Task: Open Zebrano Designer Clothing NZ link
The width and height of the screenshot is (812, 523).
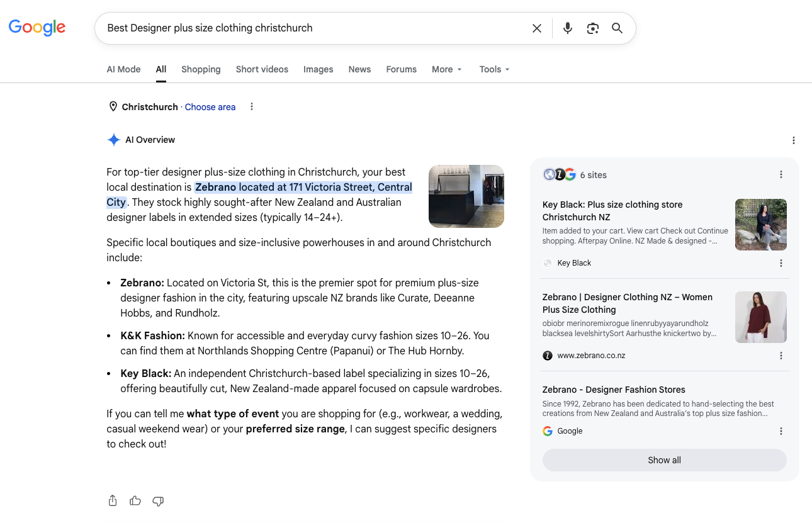Action: coord(628,303)
